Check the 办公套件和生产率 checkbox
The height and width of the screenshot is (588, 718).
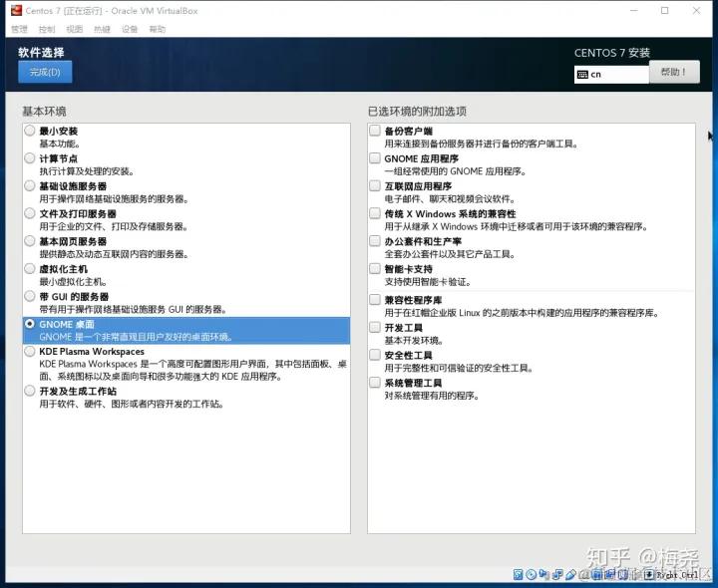(375, 241)
